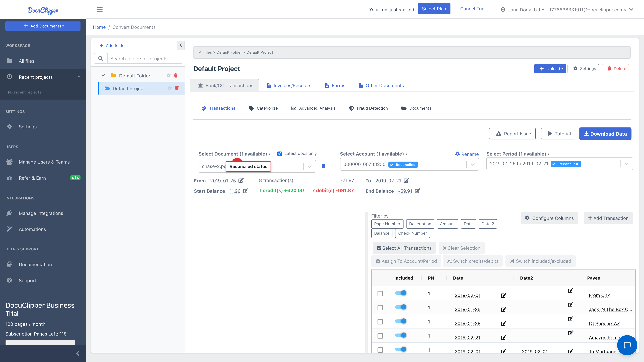Viewport: 644px width, 362px height.
Task: Open the Select Period dropdown arrow
Action: tap(627, 164)
